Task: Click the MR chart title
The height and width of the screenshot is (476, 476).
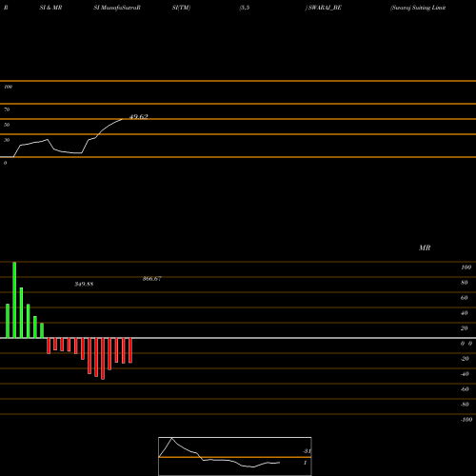Action: click(x=425, y=248)
